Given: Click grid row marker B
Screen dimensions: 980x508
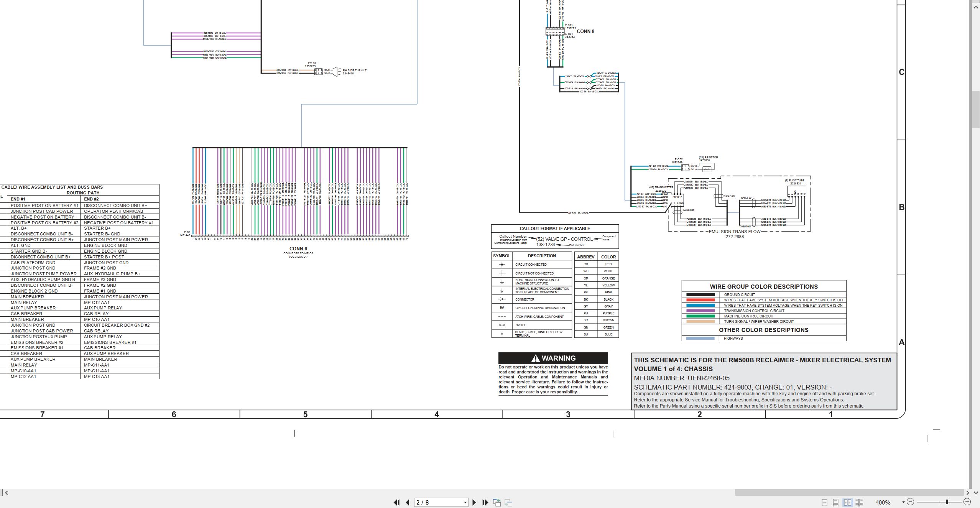Looking at the screenshot, I should click(x=902, y=207).
